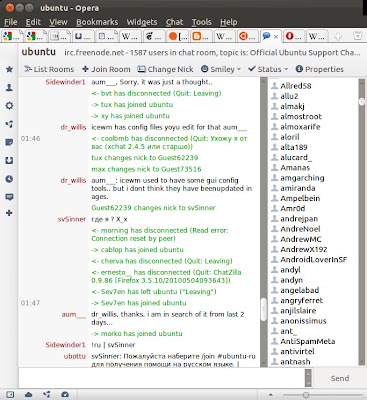Open chat room Properties

click(320, 69)
